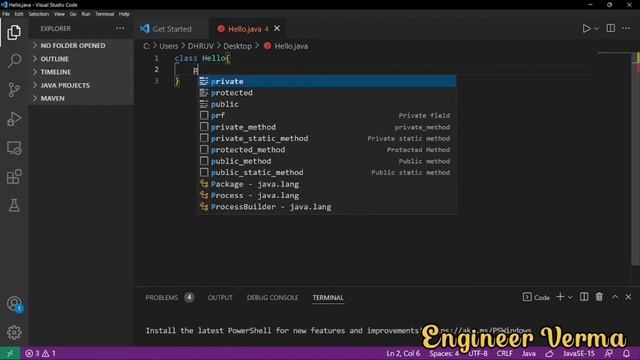Image resolution: width=640 pixels, height=360 pixels.
Task: Open the JavaSE-15 runtime status item
Action: pyautogui.click(x=578, y=353)
